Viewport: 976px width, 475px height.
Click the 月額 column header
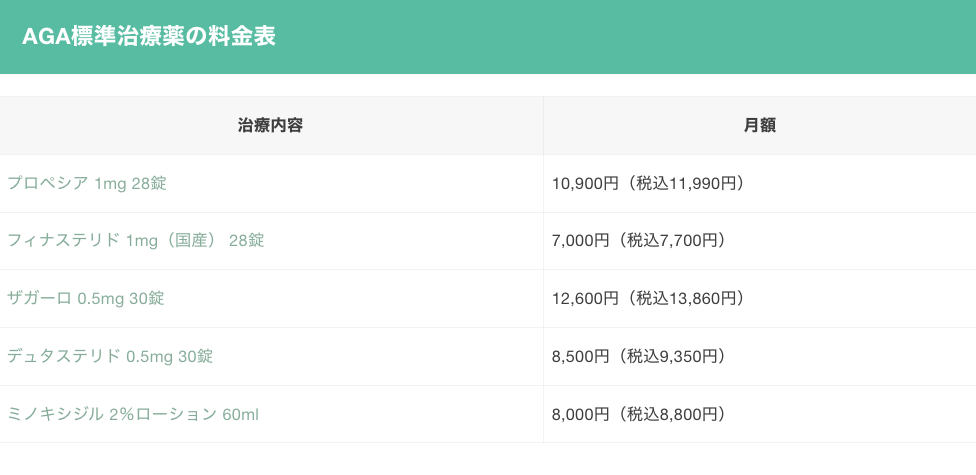760,126
